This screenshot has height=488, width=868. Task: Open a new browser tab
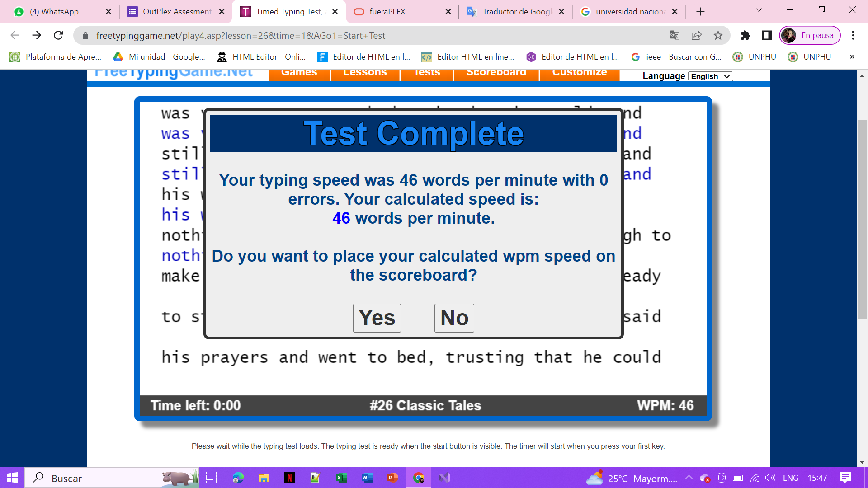(700, 12)
